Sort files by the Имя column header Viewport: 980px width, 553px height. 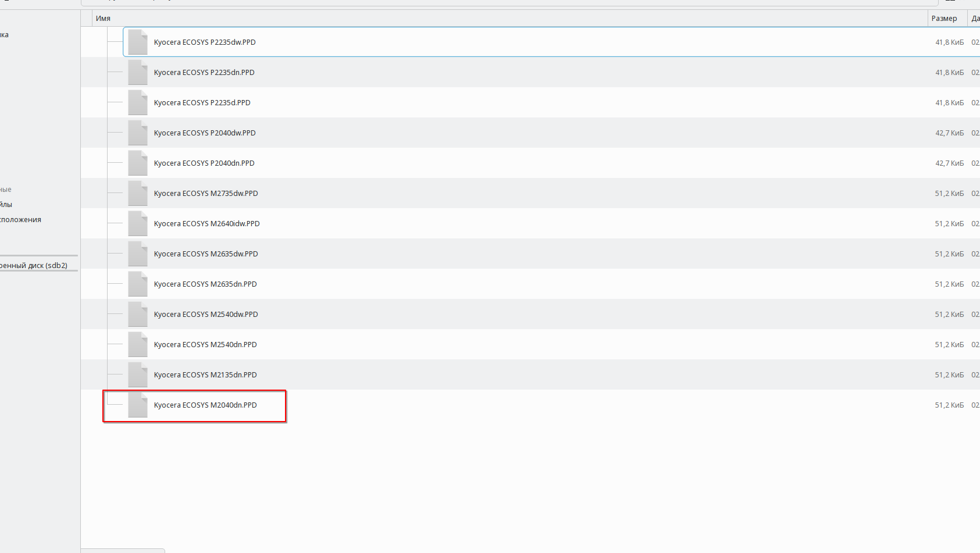[103, 18]
